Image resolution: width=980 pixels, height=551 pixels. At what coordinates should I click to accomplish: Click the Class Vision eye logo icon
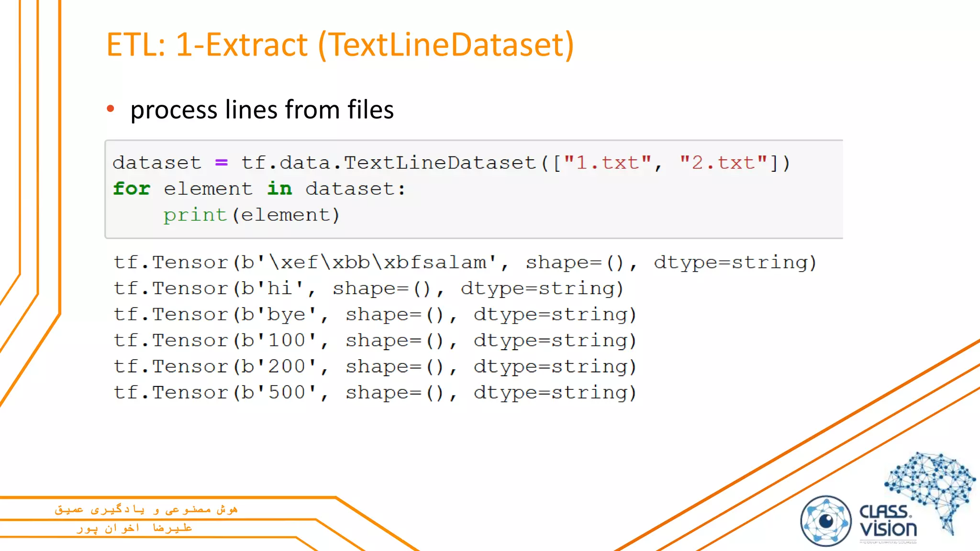pos(826,521)
